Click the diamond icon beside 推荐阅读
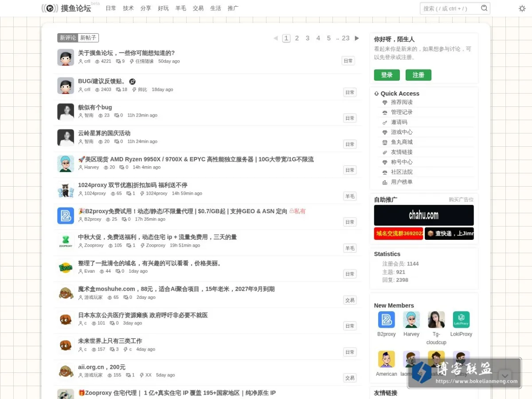Image resolution: width=532 pixels, height=399 pixels. [x=385, y=102]
